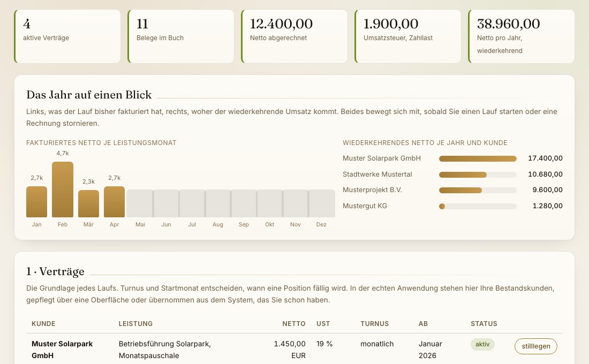The image size is (589, 364).
Task: Click the STATUS column header
Action: [484, 324]
